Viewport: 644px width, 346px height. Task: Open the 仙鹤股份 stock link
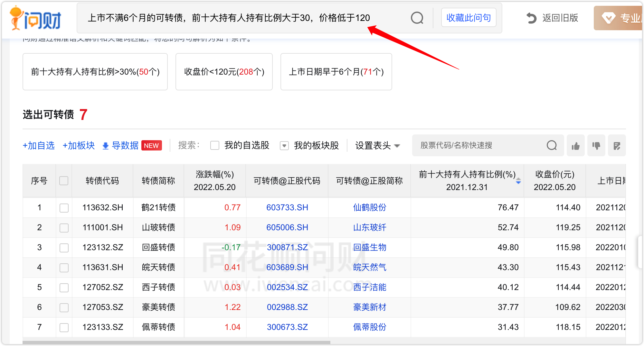[x=369, y=207]
